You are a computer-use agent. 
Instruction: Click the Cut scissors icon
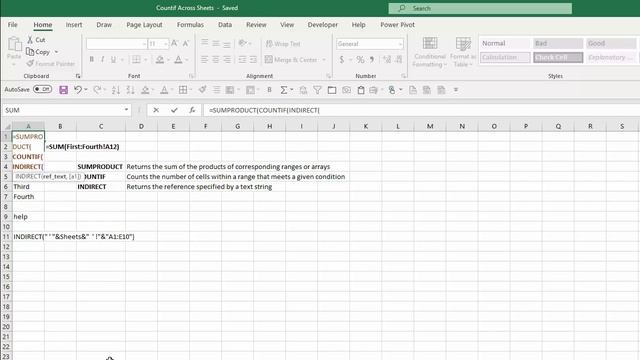point(30,40)
